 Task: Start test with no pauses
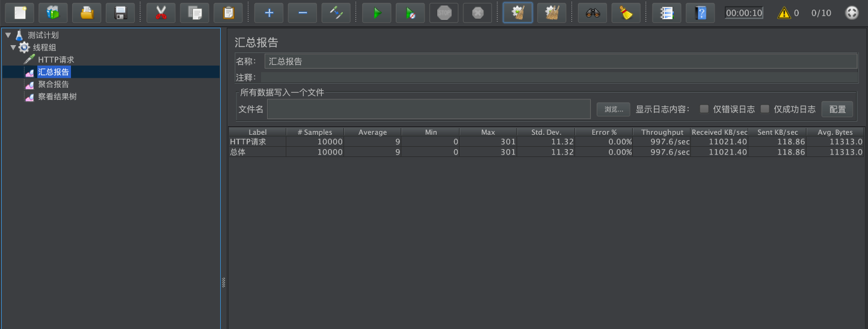point(410,13)
